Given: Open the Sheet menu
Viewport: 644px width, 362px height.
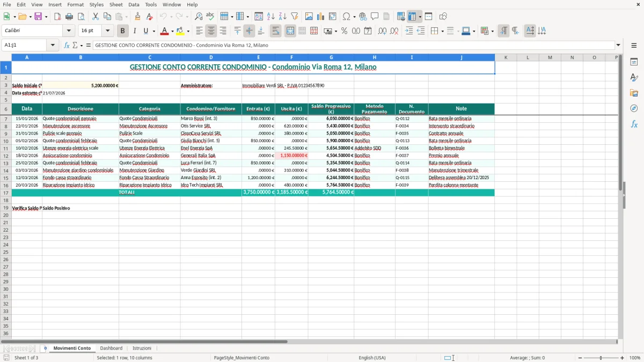Looking at the screenshot, I should (x=116, y=4).
